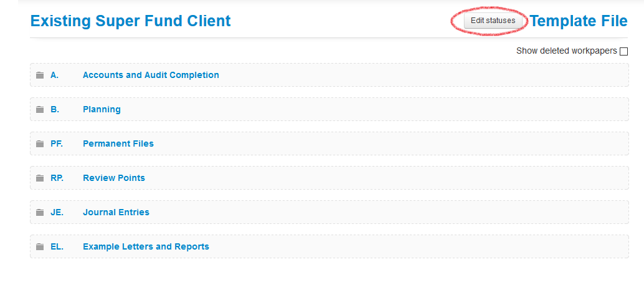Screen dimensions: 644x282
Task: Open the Existing Super Fund Client title
Action: click(x=131, y=21)
